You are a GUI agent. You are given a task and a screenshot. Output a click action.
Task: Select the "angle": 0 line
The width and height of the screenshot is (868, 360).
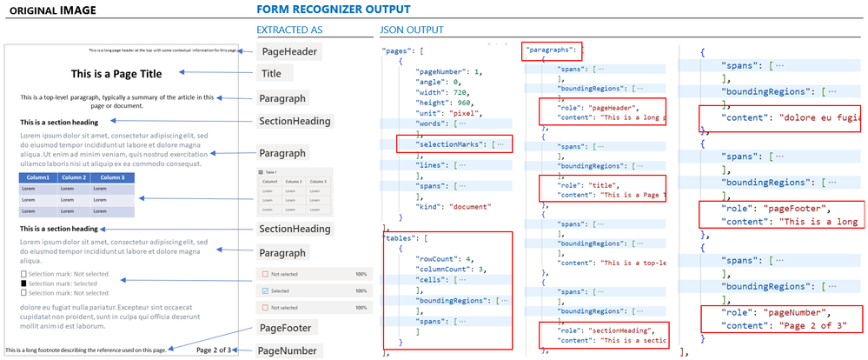tap(437, 82)
